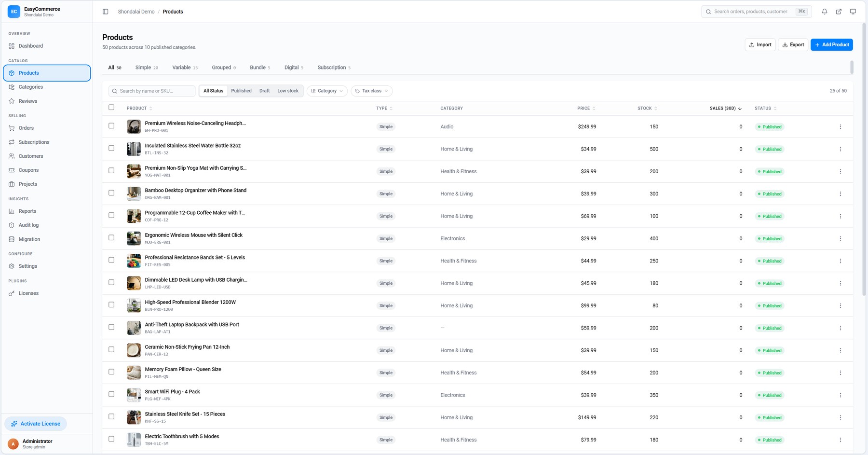Viewport: 868px width, 455px height.
Task: Open the Category filter dropdown
Action: tap(327, 91)
